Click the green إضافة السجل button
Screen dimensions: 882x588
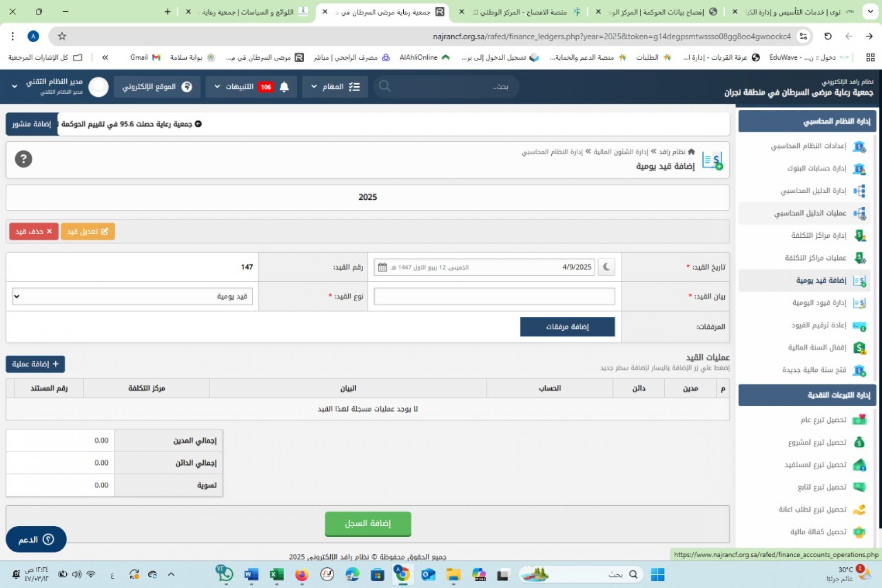click(x=367, y=524)
